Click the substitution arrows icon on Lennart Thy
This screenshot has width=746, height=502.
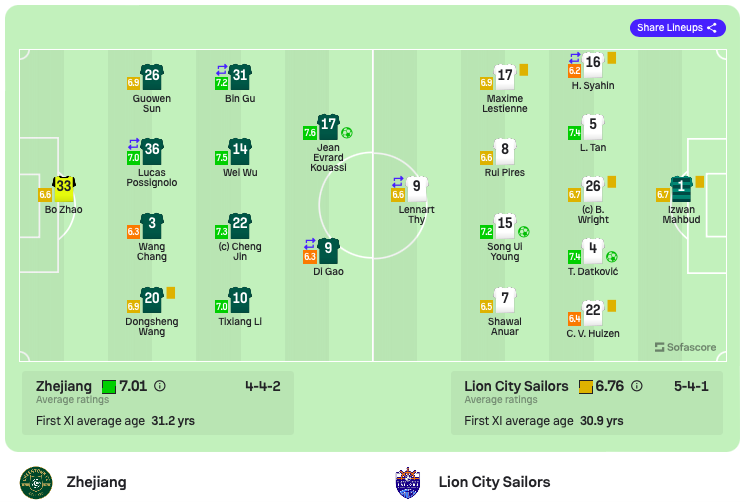pos(398,181)
